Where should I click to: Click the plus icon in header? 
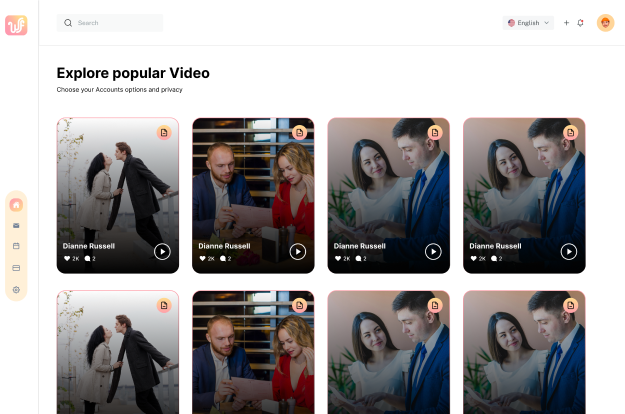point(566,23)
